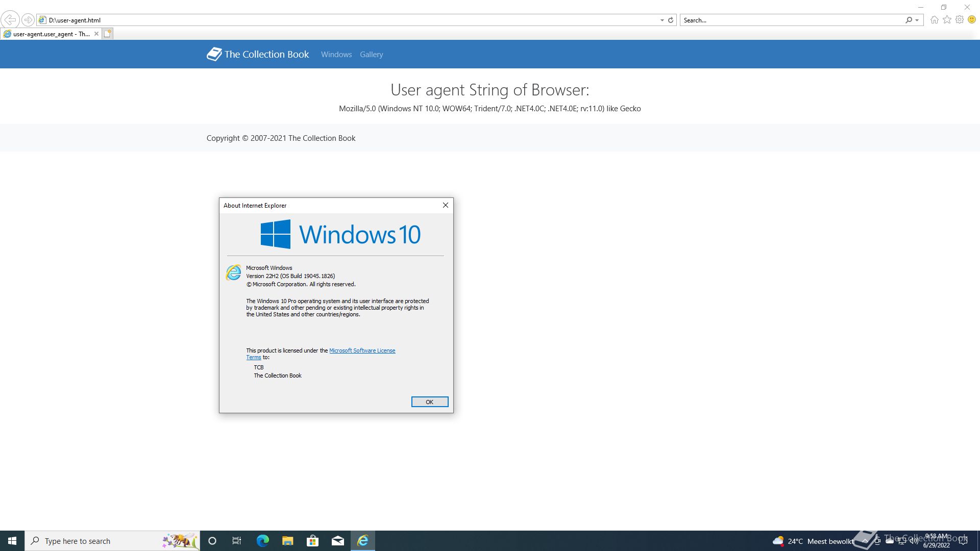
Task: Open a new tab with the blank tab button
Action: (107, 34)
